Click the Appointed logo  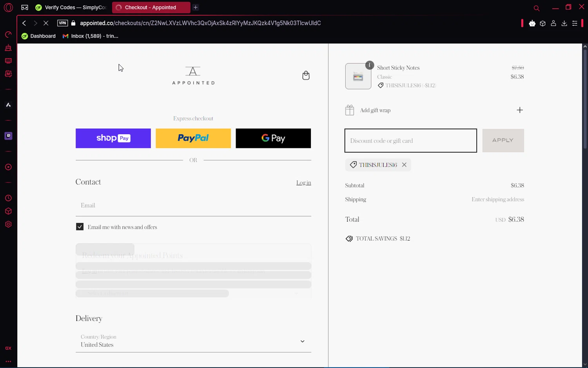point(193,75)
